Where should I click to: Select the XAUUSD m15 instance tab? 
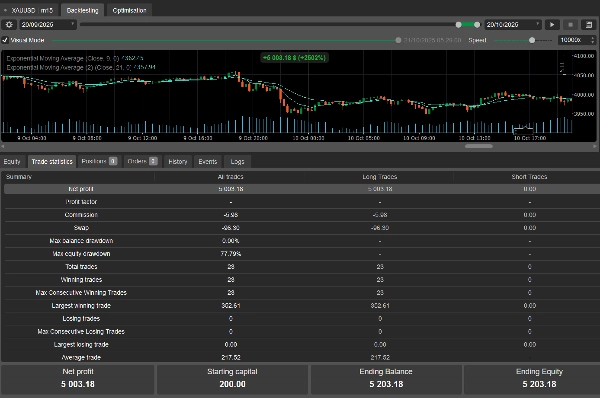tap(32, 10)
